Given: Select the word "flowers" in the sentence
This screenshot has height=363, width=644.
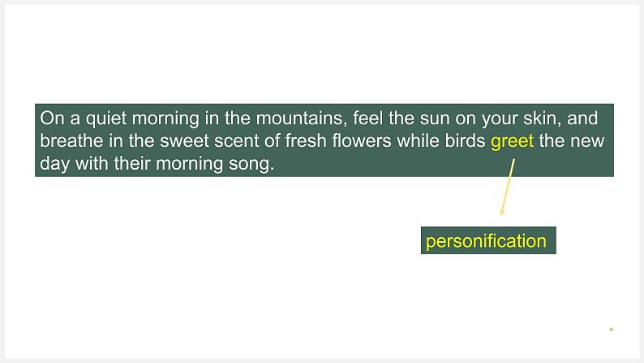Looking at the screenshot, I should coord(362,140).
